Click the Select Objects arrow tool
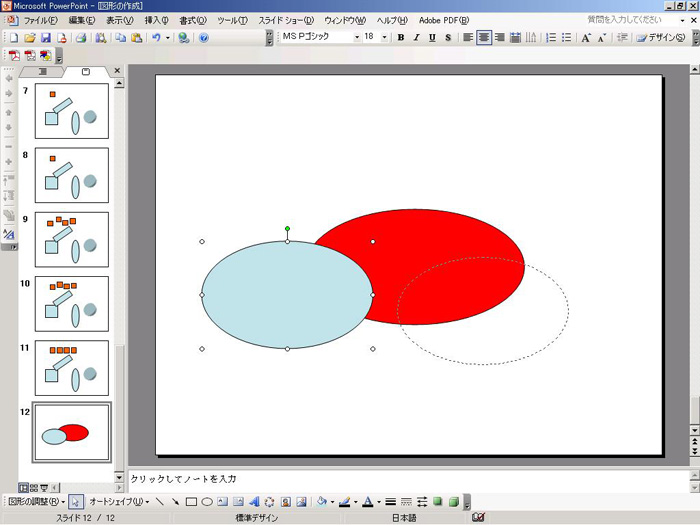Image resolution: width=700 pixels, height=525 pixels. 75,502
